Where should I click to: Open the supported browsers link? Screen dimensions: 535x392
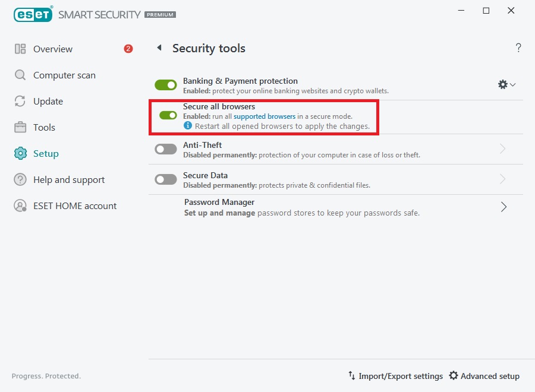point(265,116)
